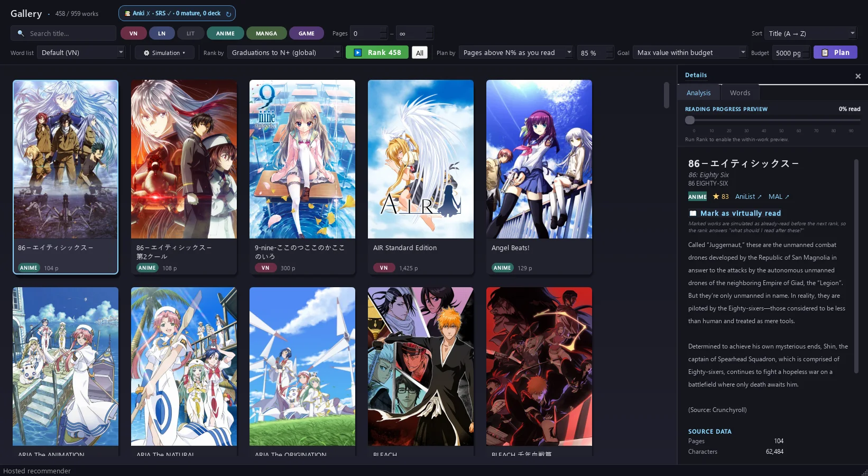Select the ARIA The NATURAL card
The height and width of the screenshot is (476, 868).
tap(184, 371)
